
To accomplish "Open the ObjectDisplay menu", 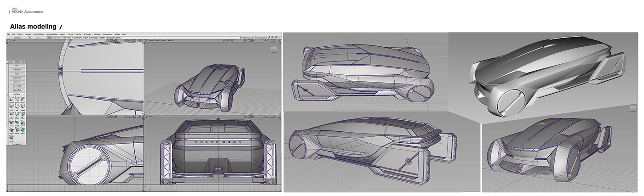I will [38, 34].
